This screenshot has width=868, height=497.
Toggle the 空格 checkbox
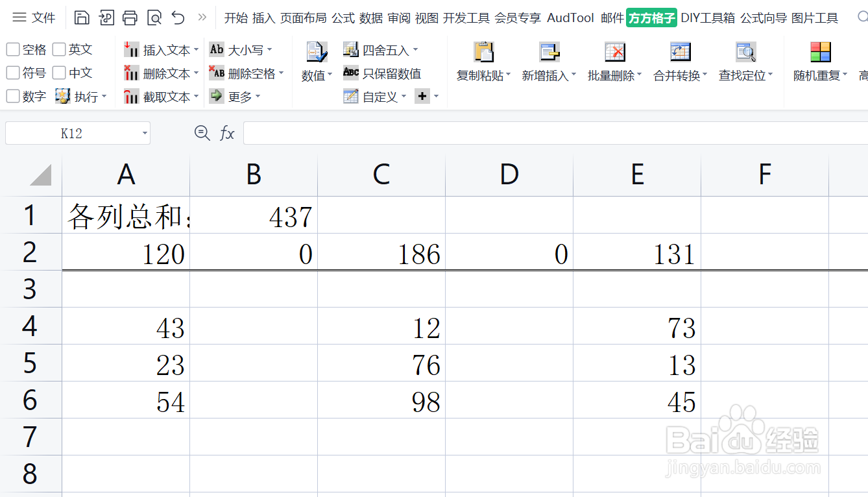tap(13, 49)
